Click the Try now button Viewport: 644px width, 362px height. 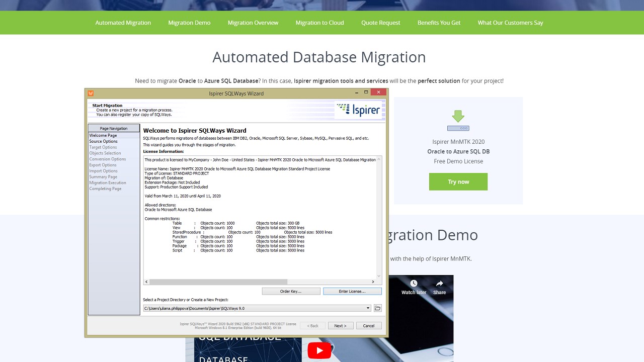(x=458, y=182)
